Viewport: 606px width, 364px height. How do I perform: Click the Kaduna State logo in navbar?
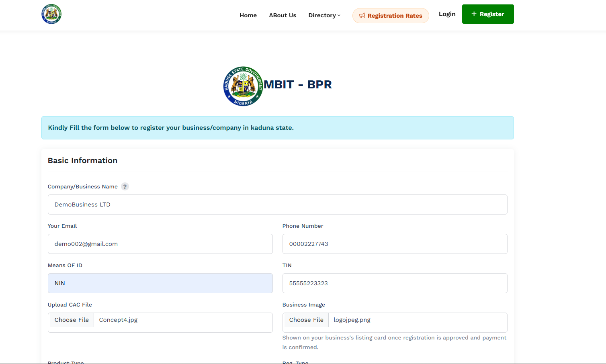51,14
